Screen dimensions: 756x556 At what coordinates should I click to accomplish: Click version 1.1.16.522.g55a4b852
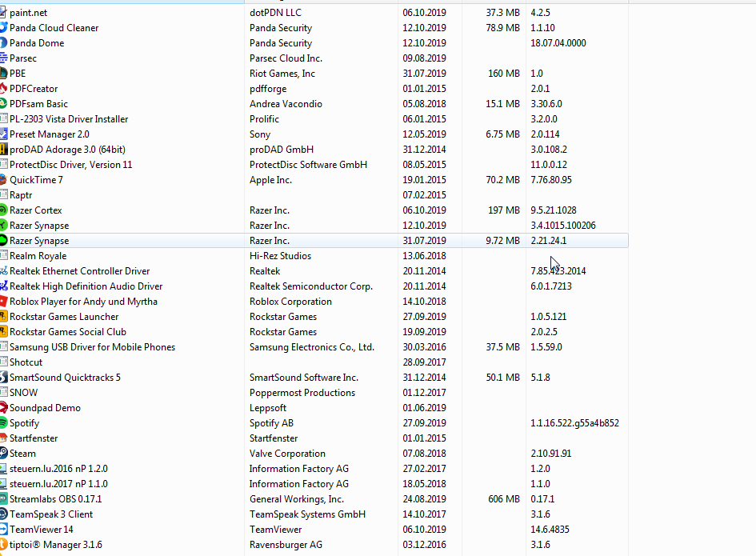[x=574, y=422]
